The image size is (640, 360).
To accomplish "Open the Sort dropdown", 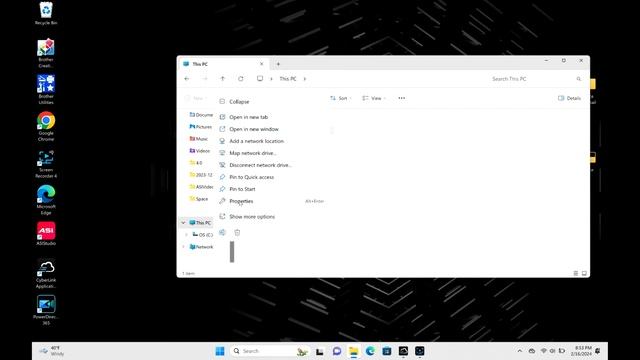I will click(x=341, y=98).
